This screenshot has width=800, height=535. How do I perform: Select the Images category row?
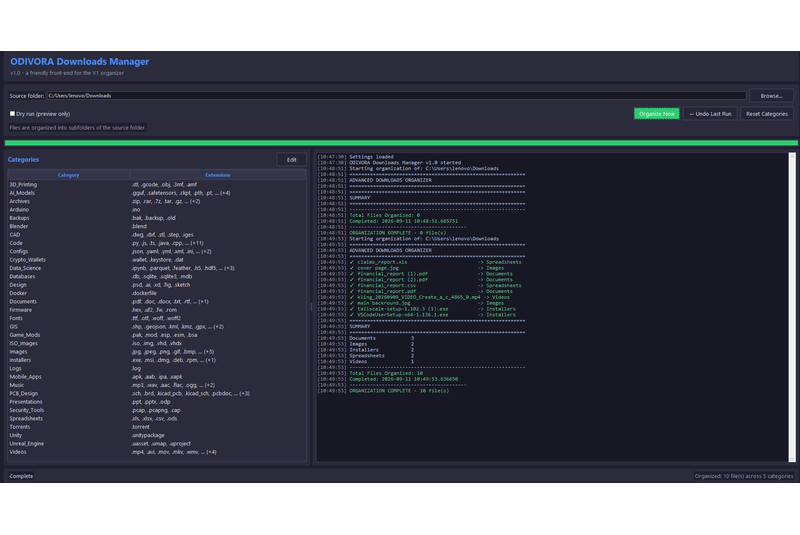click(157, 352)
